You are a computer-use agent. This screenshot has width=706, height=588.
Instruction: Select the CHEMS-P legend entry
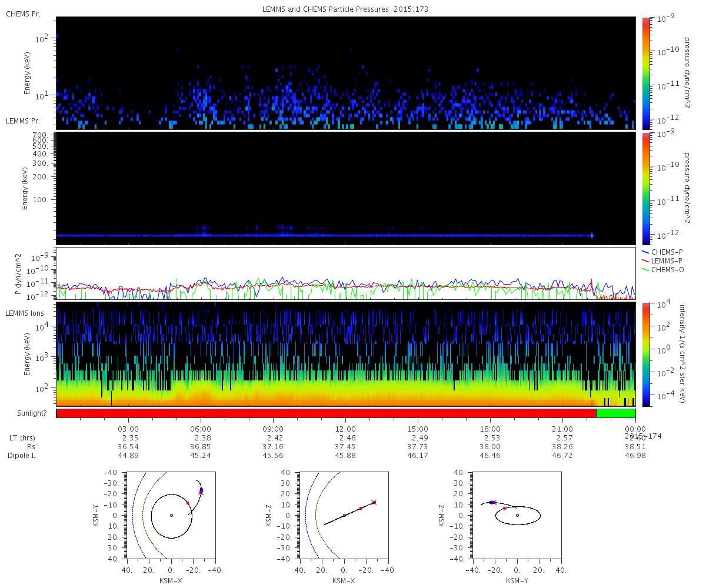click(667, 252)
